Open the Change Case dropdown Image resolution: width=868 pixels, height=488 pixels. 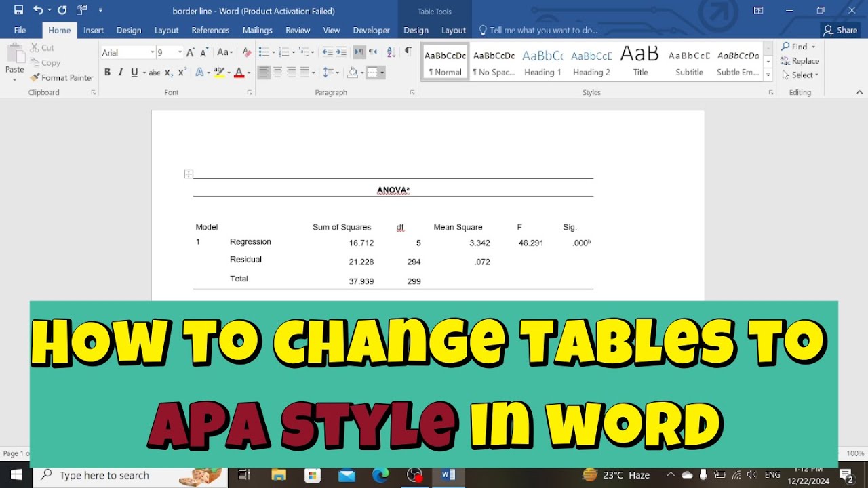tap(224, 52)
